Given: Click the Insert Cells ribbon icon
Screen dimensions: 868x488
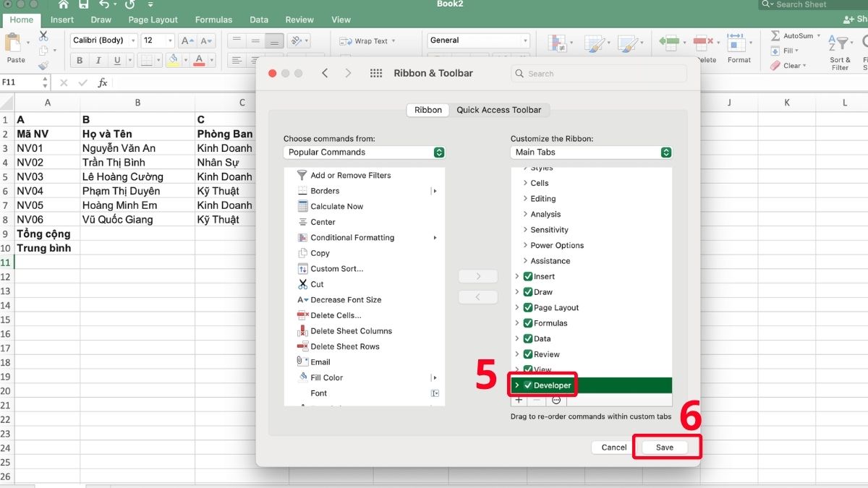Looking at the screenshot, I should pos(670,43).
